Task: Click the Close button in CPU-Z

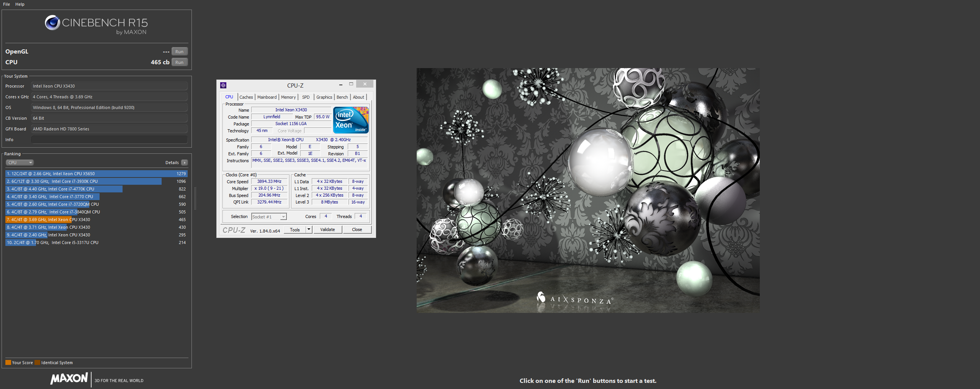Action: [357, 229]
